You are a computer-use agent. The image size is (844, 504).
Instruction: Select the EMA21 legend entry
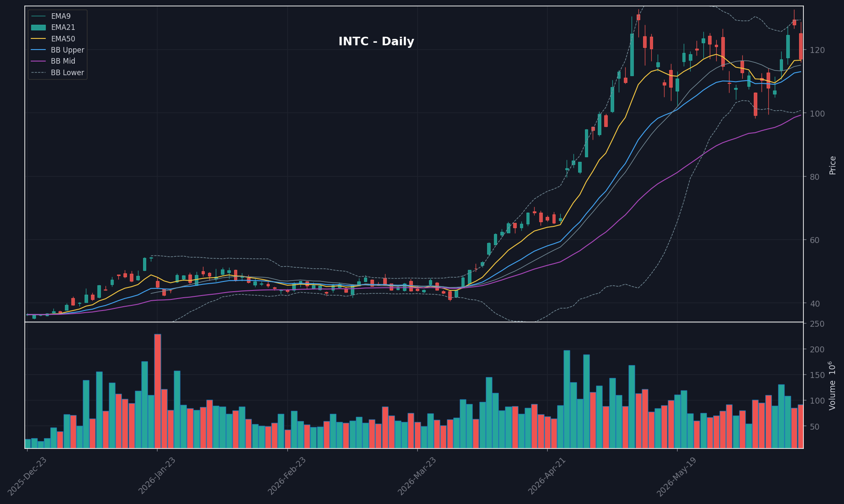[53, 27]
